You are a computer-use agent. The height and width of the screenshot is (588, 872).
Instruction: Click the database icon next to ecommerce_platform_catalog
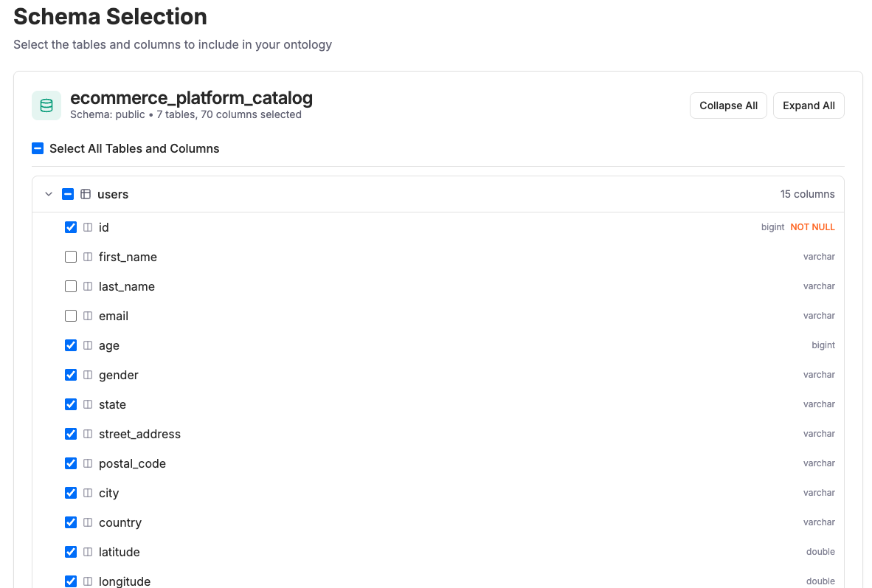point(46,106)
